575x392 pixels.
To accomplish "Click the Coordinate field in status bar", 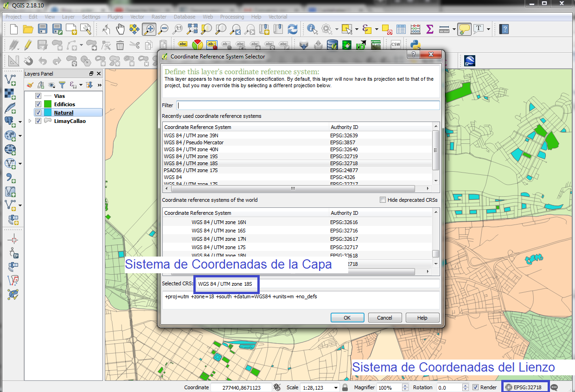I will pos(241,387).
